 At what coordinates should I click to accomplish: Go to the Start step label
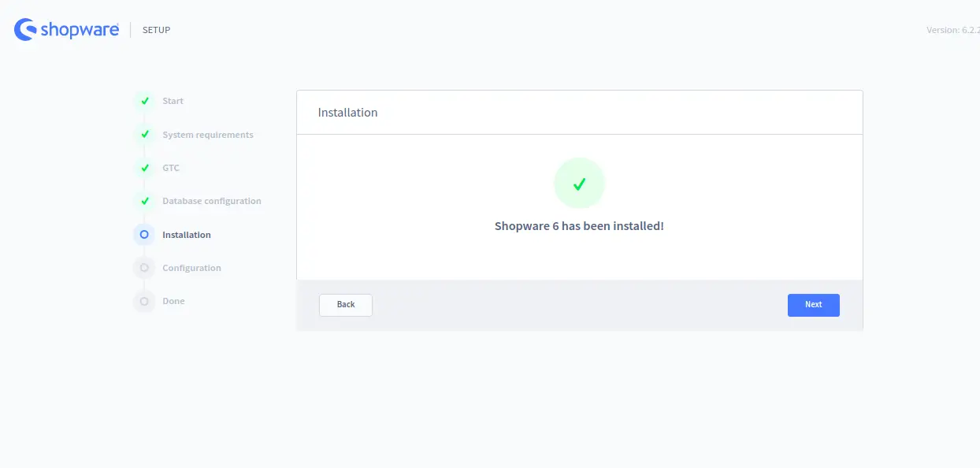tap(173, 101)
